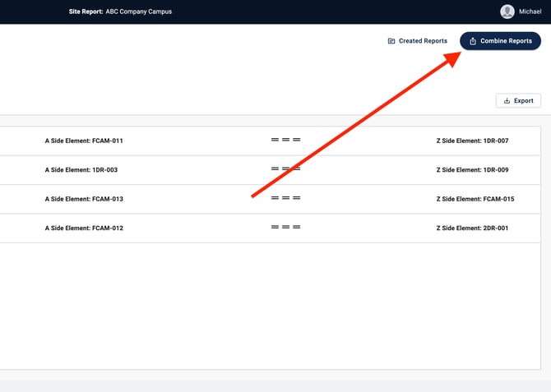Select Z Side Element 1DR-009
This screenshot has width=551, height=392.
[472, 169]
